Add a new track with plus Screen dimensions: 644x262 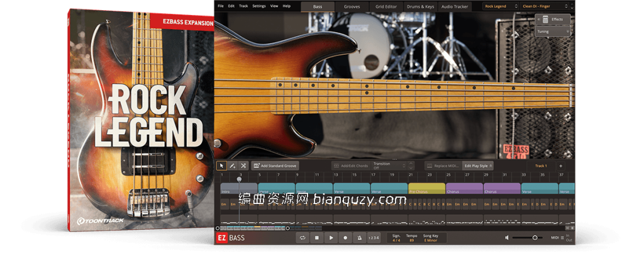tap(560, 166)
